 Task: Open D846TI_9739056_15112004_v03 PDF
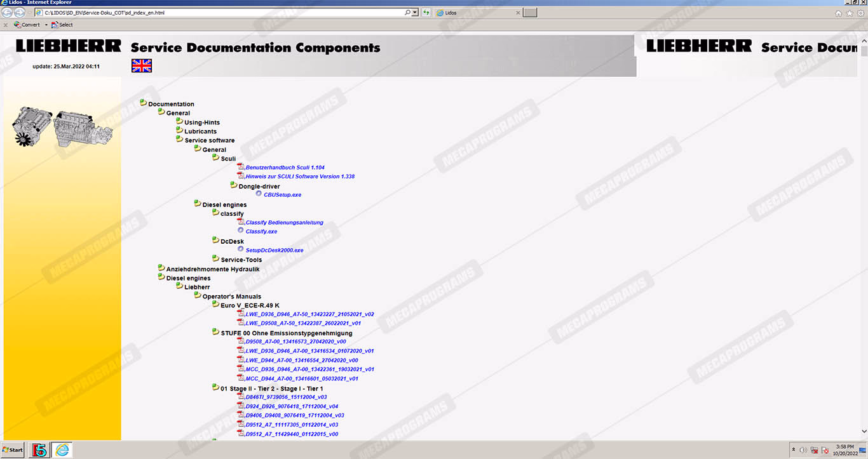pyautogui.click(x=286, y=397)
